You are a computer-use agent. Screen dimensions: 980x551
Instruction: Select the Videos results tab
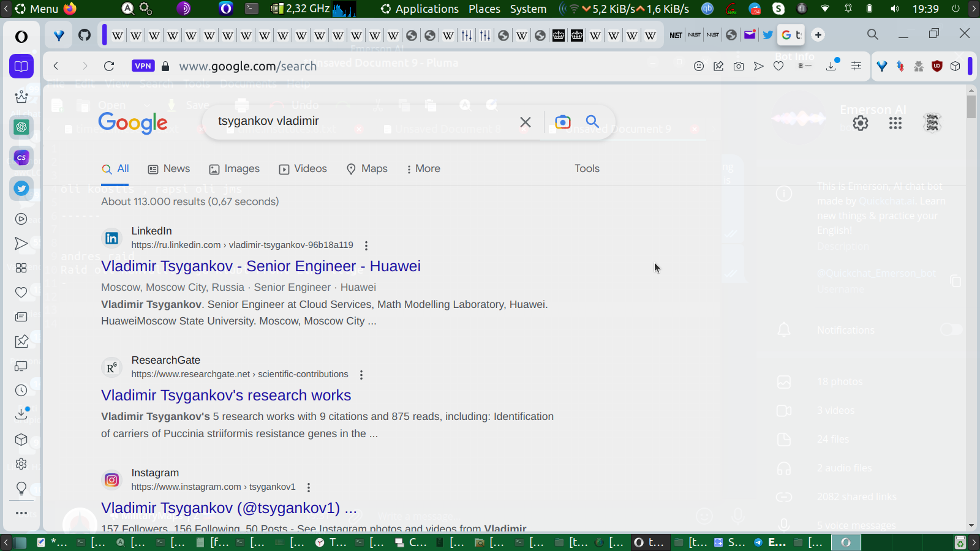303,169
